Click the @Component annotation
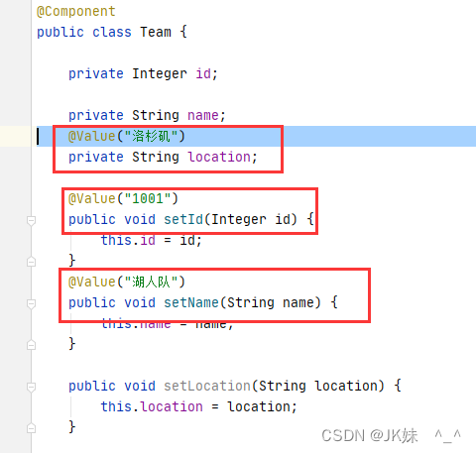Screen dimensions: 476x453 (x=76, y=12)
